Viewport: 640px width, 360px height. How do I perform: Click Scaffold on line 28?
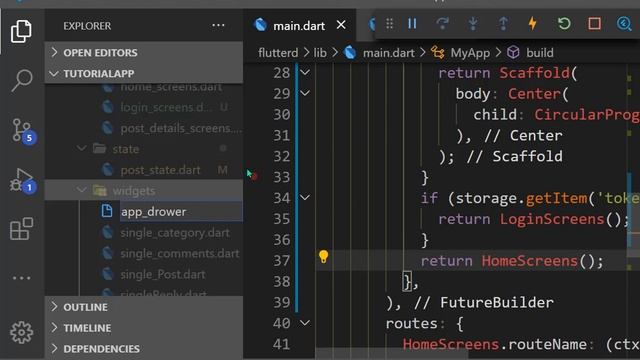pyautogui.click(x=534, y=73)
